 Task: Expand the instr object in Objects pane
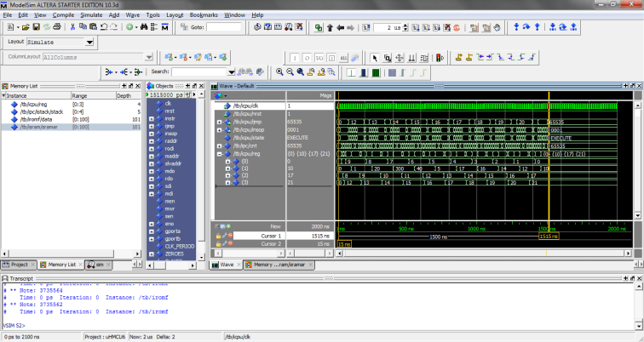coord(150,117)
